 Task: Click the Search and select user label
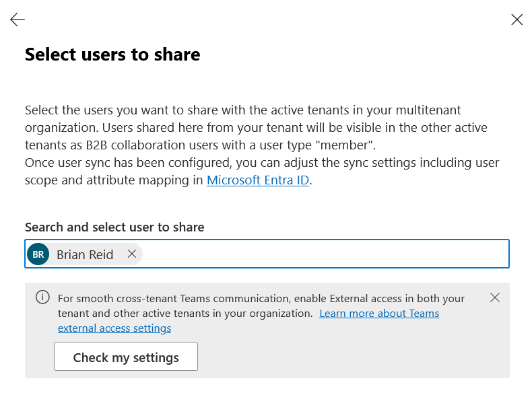point(114,227)
